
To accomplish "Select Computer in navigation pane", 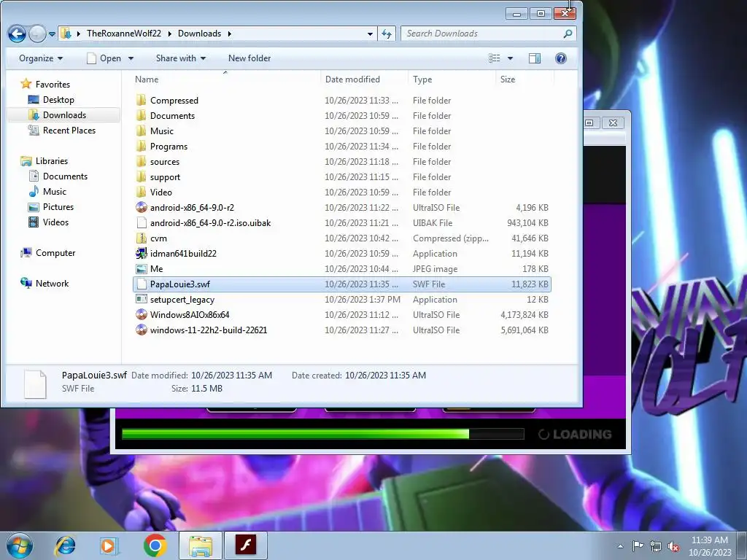I will click(x=47, y=253).
